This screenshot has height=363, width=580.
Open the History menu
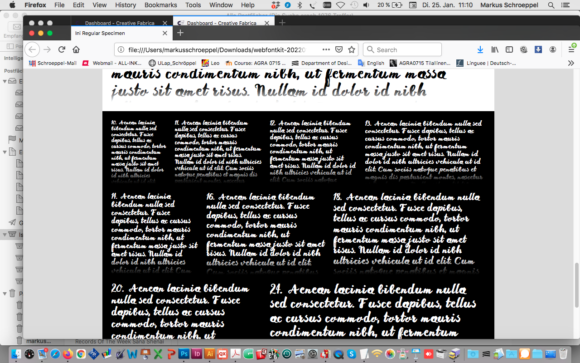[x=125, y=5]
